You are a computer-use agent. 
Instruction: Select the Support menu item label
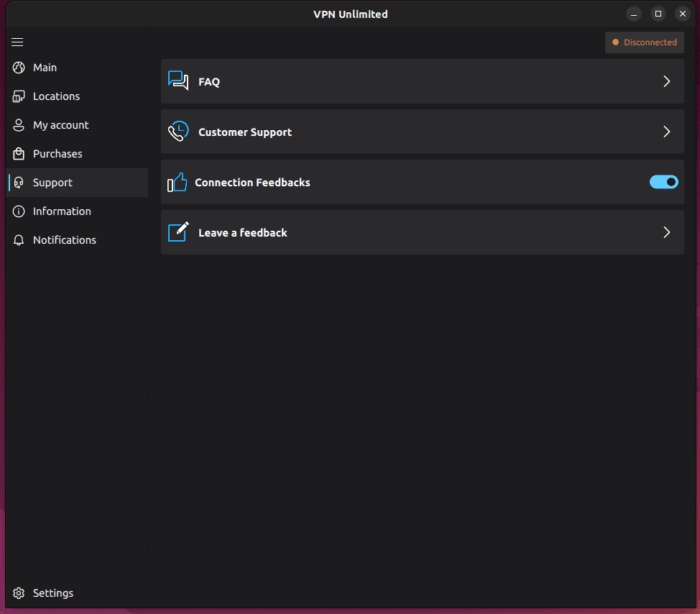coord(52,183)
